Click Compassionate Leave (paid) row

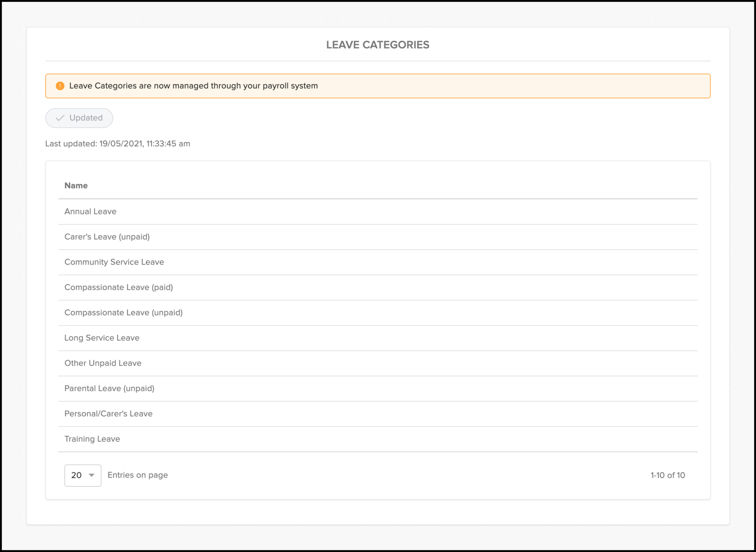118,287
